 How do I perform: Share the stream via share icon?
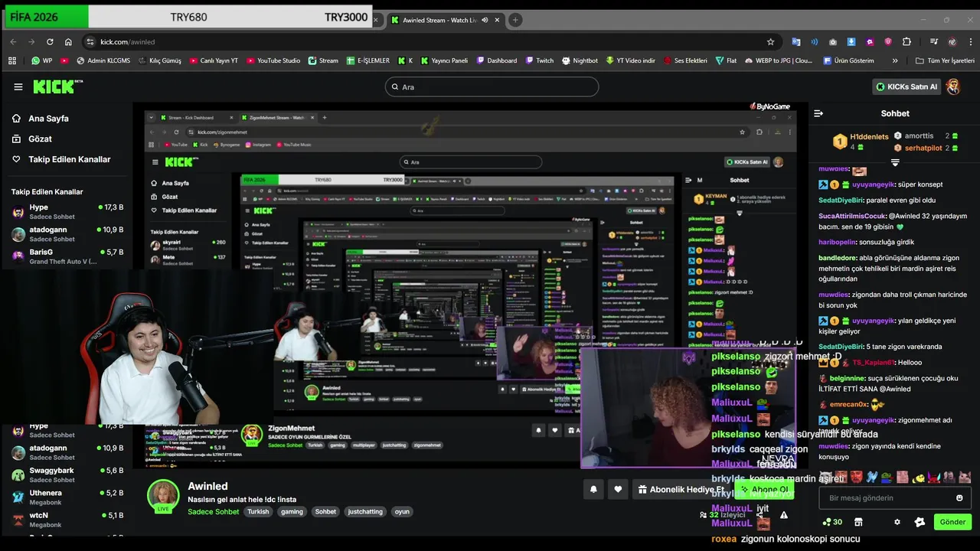tap(759, 515)
